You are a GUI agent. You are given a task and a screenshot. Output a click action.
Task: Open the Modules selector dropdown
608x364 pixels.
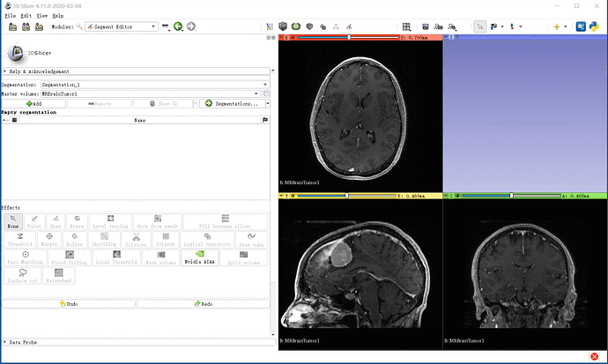click(122, 26)
